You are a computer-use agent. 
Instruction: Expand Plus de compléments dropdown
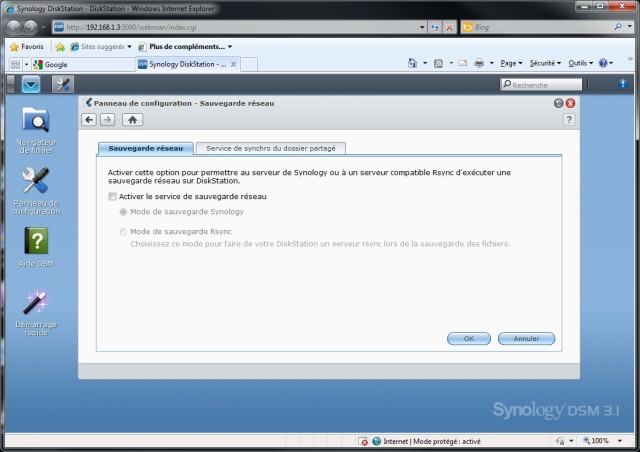pos(230,47)
